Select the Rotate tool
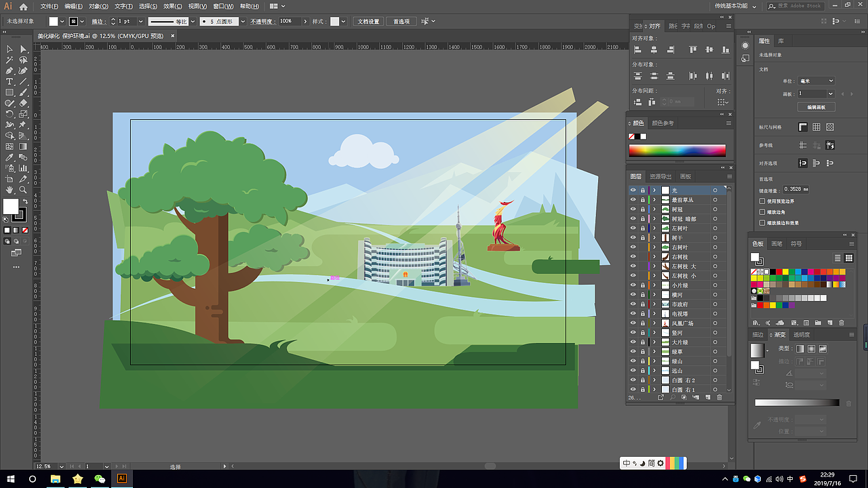This screenshot has width=868, height=488. [9, 114]
